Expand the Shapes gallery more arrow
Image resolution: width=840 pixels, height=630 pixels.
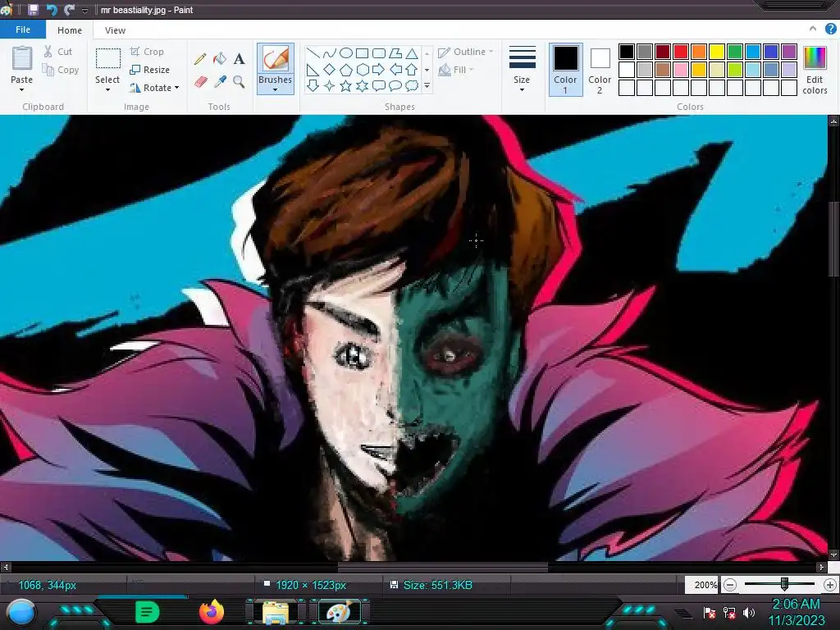pyautogui.click(x=427, y=85)
